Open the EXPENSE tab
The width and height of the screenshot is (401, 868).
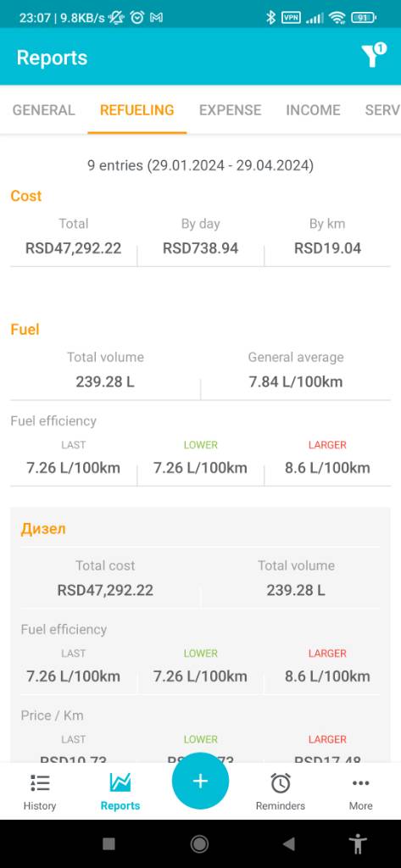pyautogui.click(x=230, y=110)
